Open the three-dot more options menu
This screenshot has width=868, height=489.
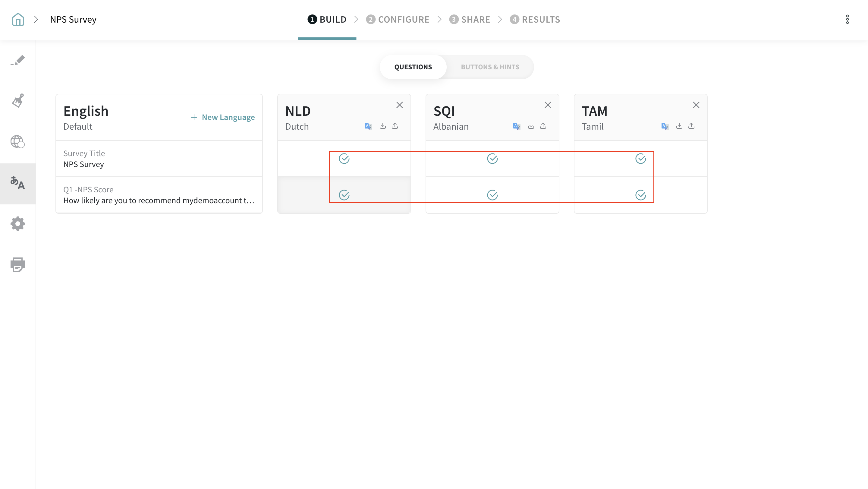pos(848,20)
